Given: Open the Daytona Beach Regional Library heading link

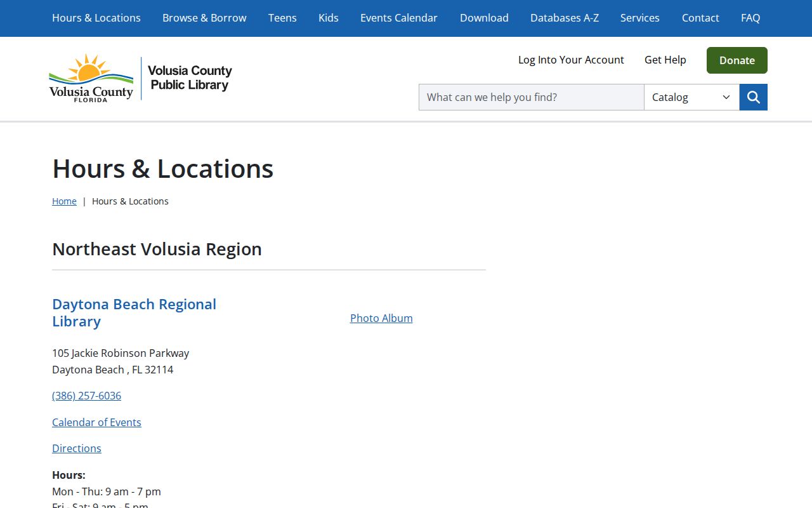Looking at the screenshot, I should pyautogui.click(x=134, y=312).
